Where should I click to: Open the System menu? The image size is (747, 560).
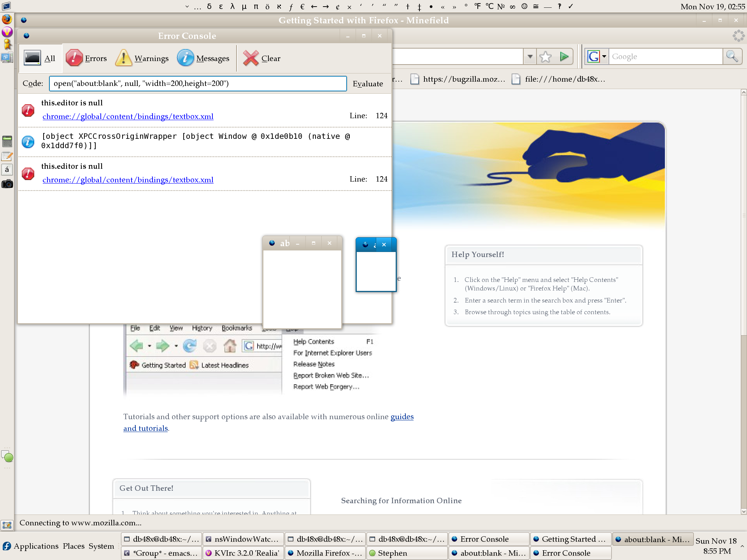[x=101, y=546]
